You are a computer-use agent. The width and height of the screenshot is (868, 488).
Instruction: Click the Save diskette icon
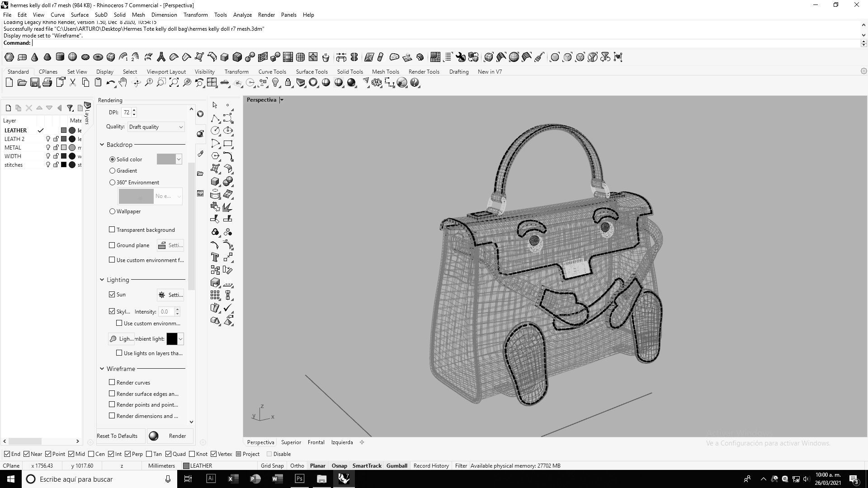pyautogui.click(x=34, y=83)
